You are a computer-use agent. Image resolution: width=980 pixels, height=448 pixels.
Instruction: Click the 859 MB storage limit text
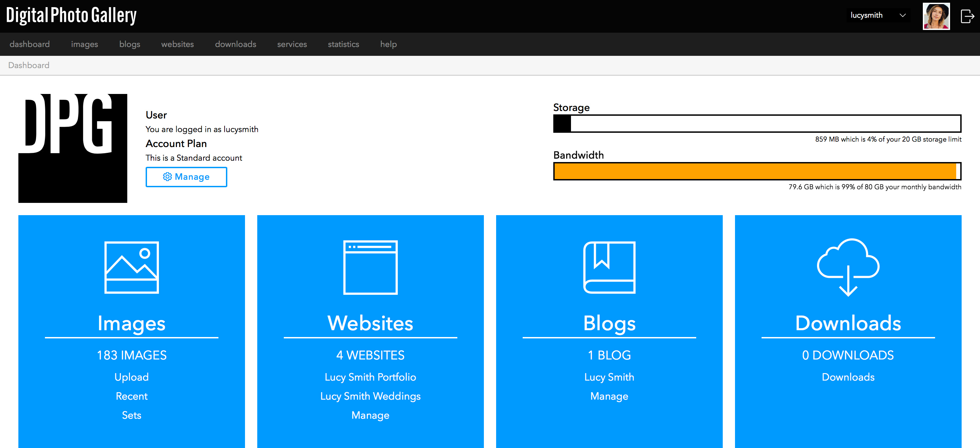(888, 139)
